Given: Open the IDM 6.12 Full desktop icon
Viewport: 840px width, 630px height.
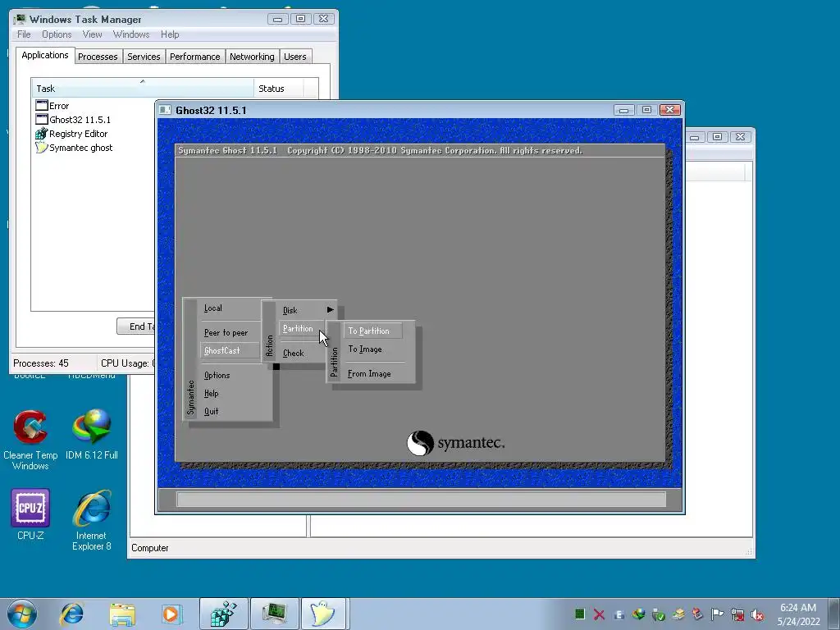Looking at the screenshot, I should (92, 435).
